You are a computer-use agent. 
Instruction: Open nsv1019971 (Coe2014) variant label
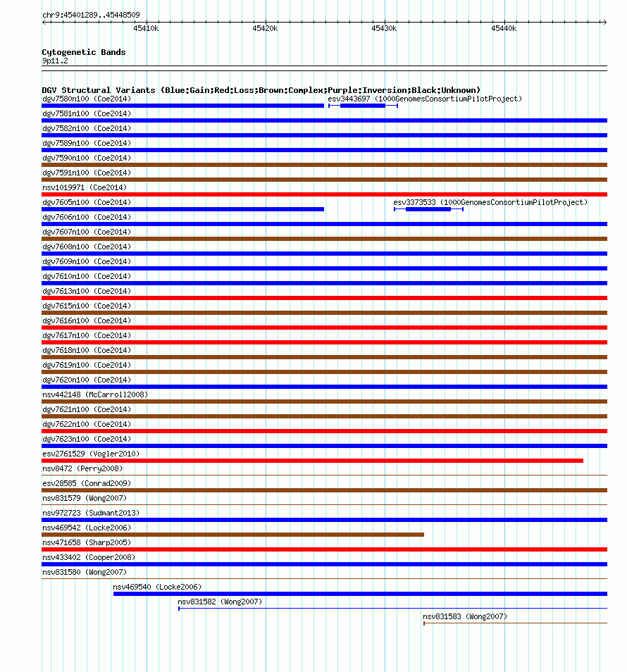pos(85,187)
